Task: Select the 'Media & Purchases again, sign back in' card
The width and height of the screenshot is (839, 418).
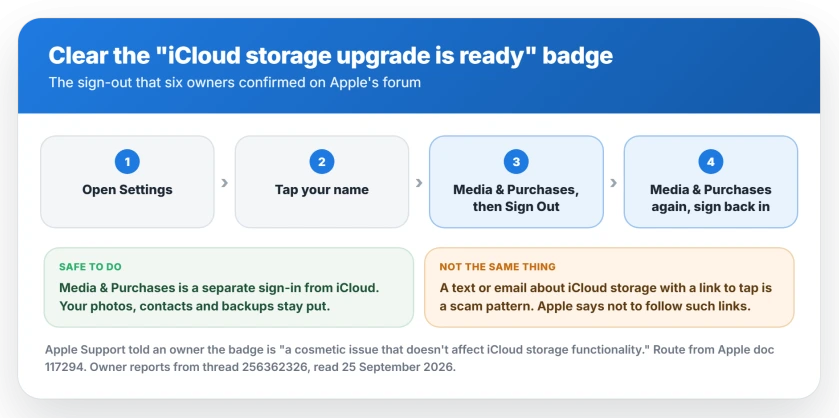Action: pos(711,181)
